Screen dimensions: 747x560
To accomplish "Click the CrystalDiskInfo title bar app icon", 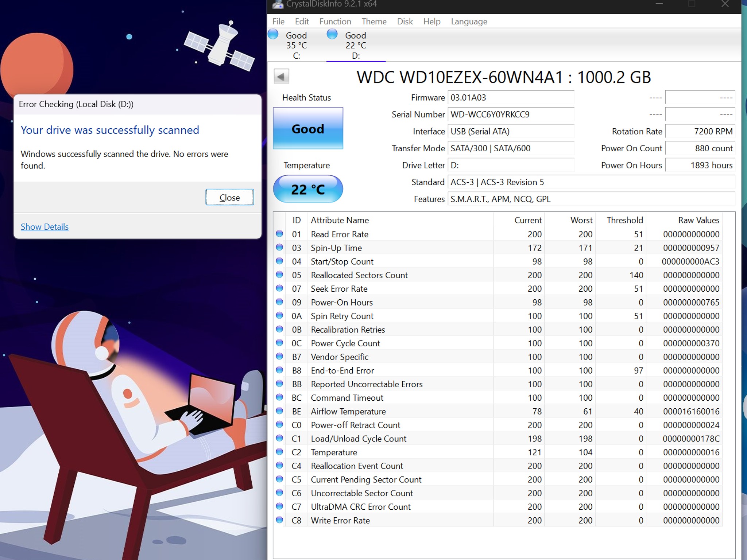I will click(x=278, y=4).
